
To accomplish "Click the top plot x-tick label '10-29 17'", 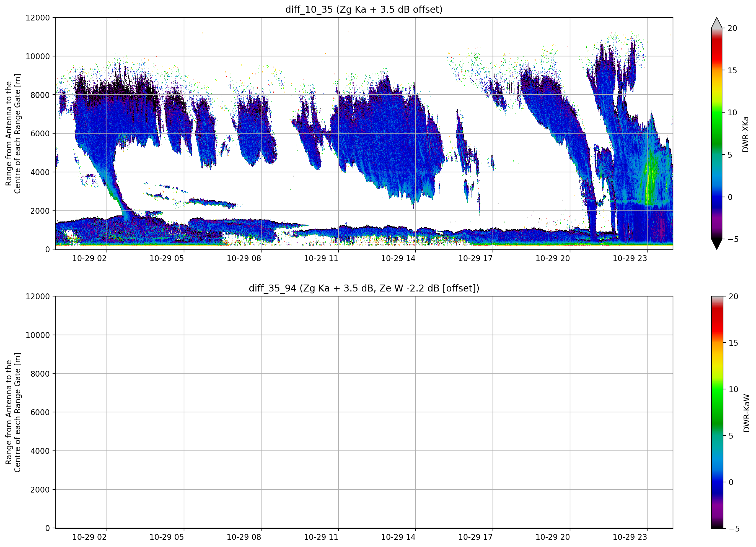I will pyautogui.click(x=475, y=259).
